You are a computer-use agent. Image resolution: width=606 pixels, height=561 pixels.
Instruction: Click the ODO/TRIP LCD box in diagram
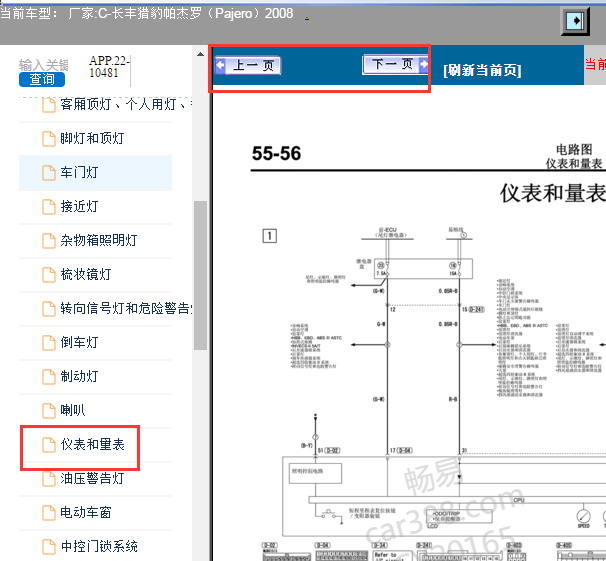click(459, 516)
